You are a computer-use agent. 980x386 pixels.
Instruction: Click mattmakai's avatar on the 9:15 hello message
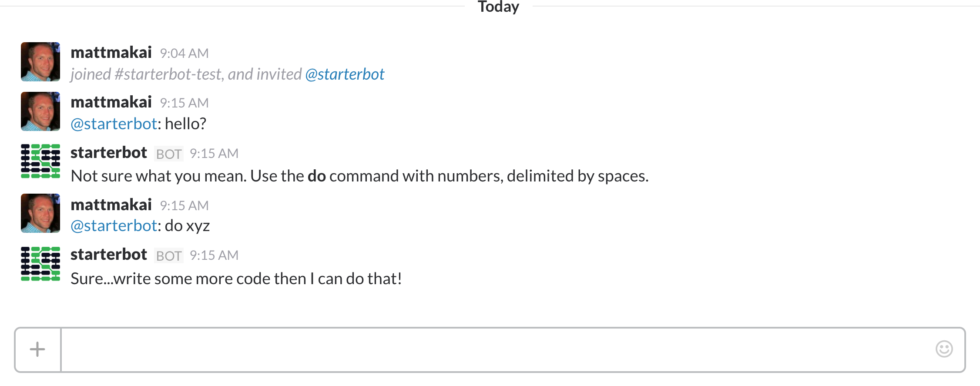pos(40,111)
